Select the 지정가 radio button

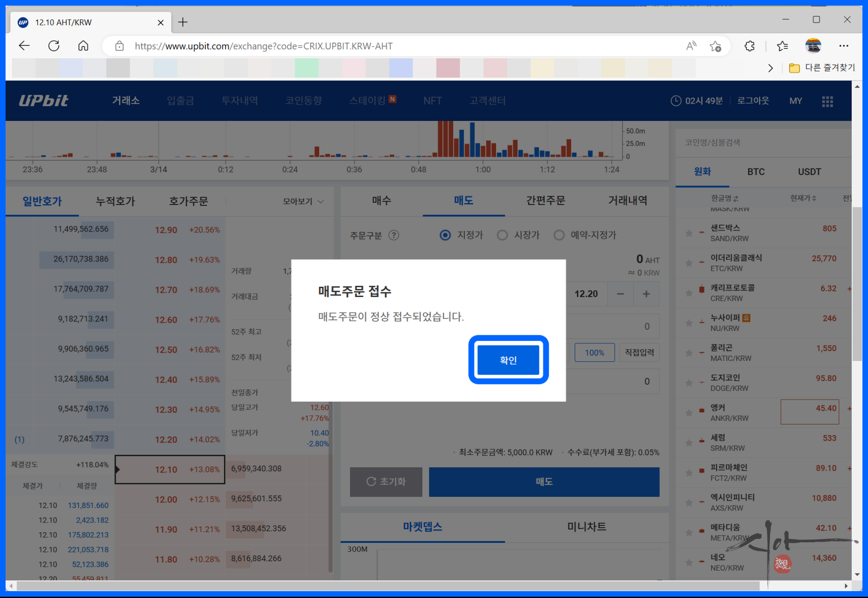coord(445,235)
